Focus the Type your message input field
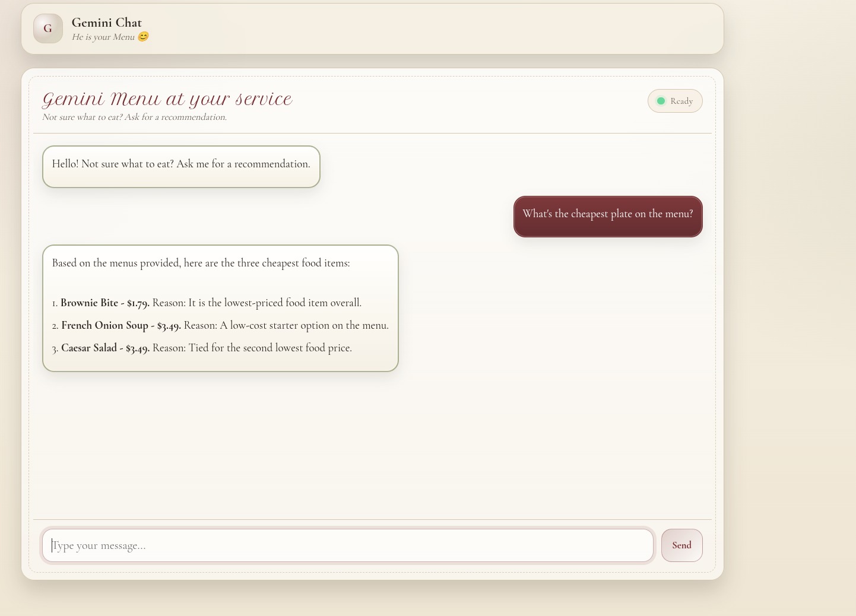 pos(348,545)
